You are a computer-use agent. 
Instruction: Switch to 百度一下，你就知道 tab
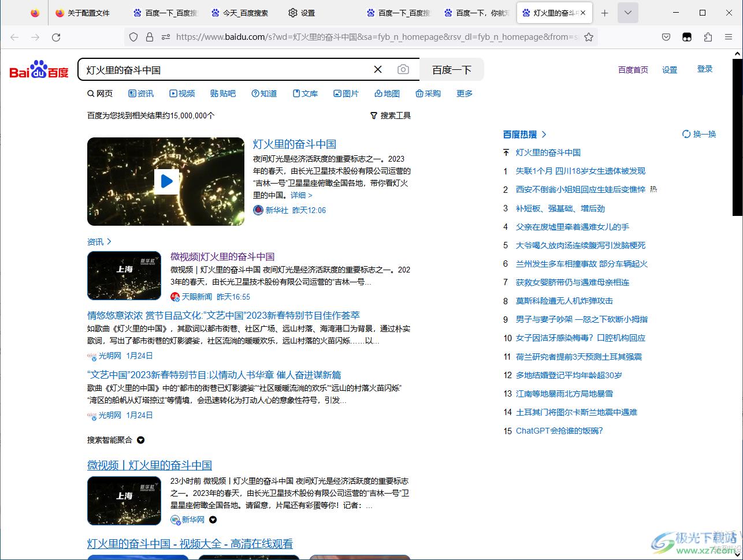pyautogui.click(x=477, y=13)
